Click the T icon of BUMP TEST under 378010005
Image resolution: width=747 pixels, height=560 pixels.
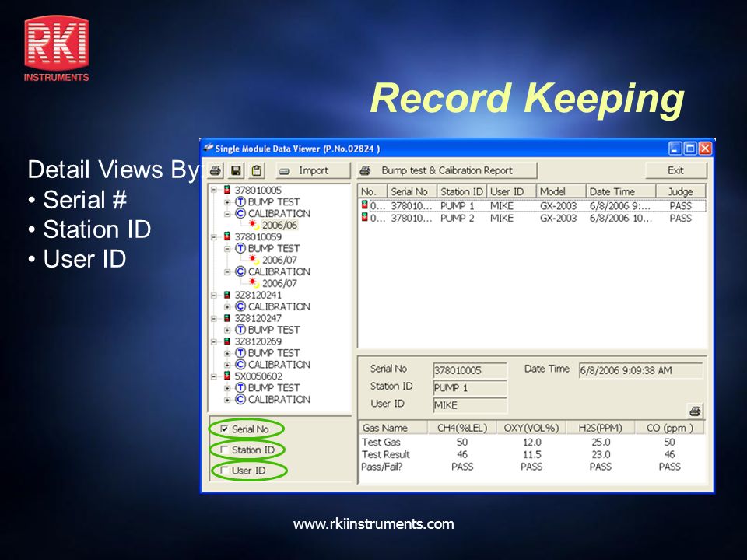240,202
